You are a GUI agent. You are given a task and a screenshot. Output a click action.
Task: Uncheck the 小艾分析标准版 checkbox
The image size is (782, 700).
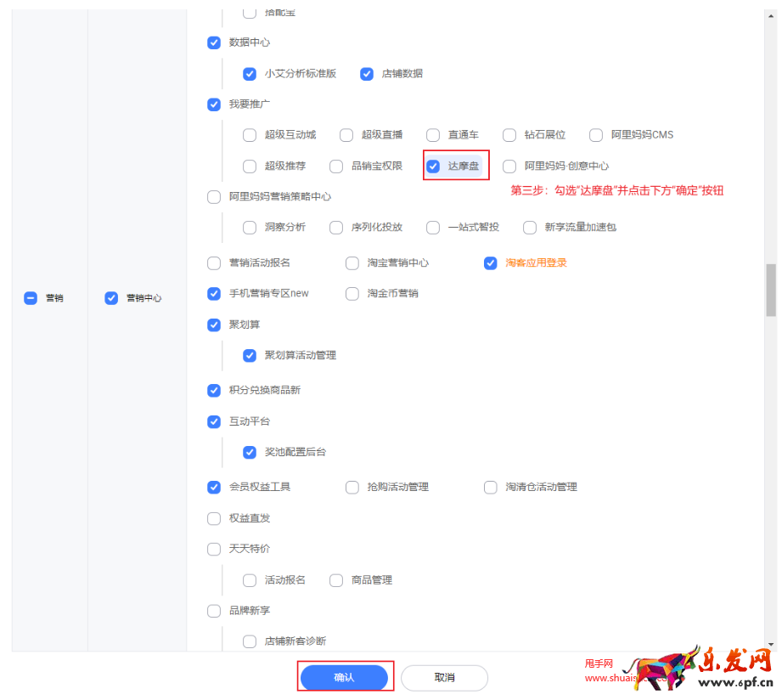tap(250, 74)
